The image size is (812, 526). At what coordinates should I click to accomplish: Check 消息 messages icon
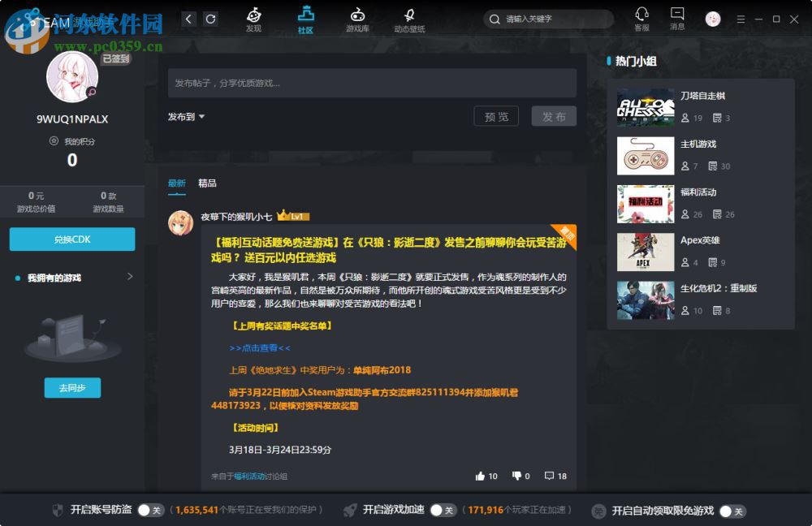(676, 16)
